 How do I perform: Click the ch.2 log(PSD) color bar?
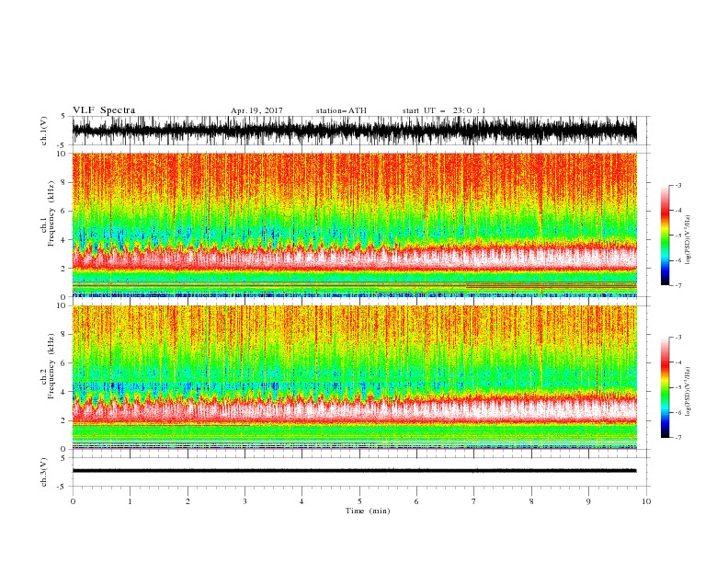point(665,387)
